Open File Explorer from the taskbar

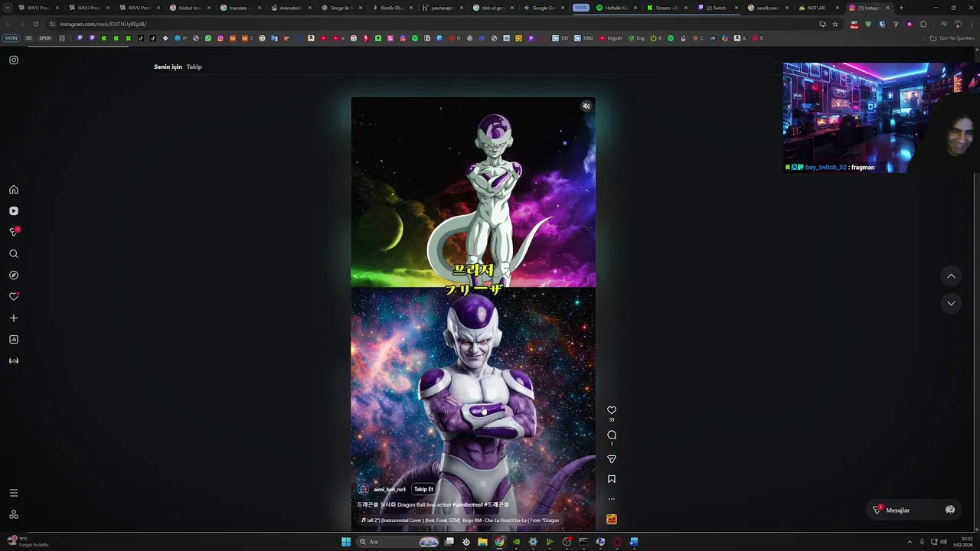point(482,542)
